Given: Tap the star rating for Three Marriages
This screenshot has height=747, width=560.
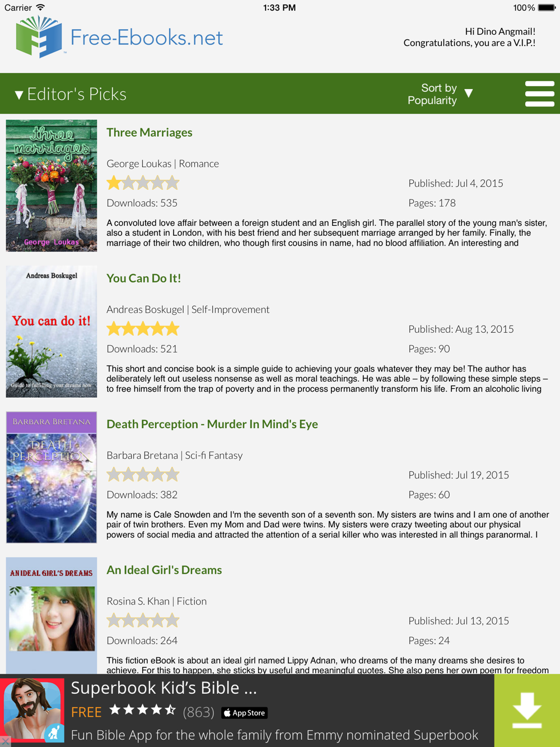Looking at the screenshot, I should pos(143,183).
